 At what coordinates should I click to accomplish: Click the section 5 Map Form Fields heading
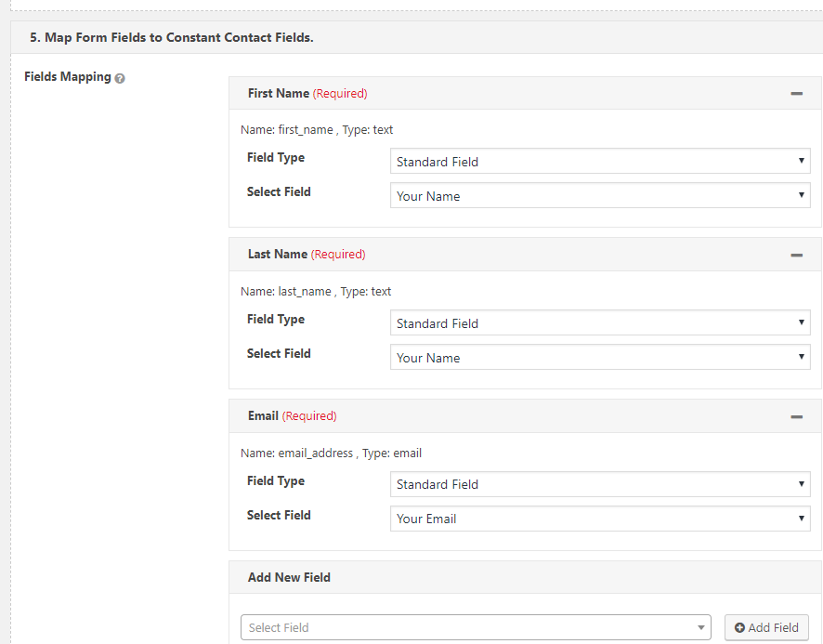[172, 37]
